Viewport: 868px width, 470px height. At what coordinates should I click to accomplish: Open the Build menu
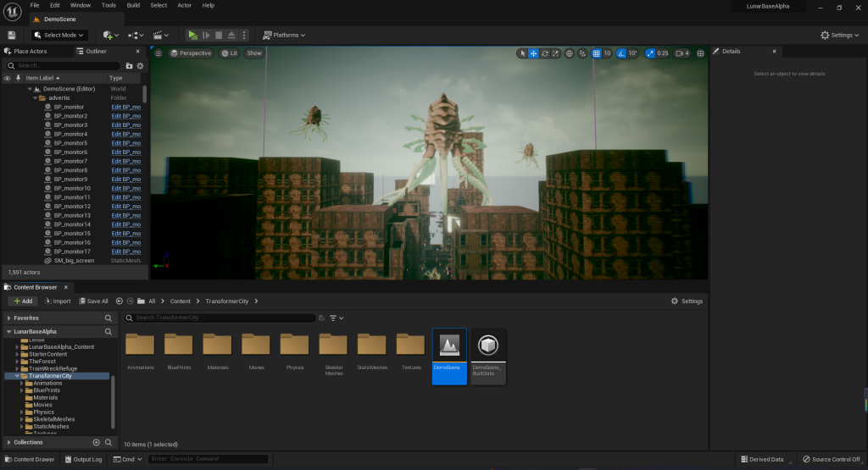coord(133,5)
